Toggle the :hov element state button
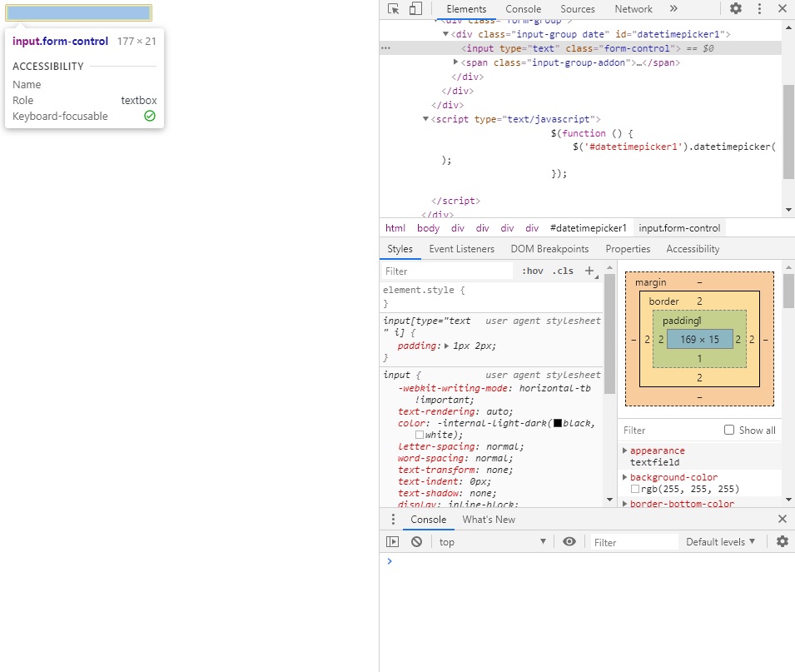Image resolution: width=795 pixels, height=672 pixels. (x=533, y=271)
